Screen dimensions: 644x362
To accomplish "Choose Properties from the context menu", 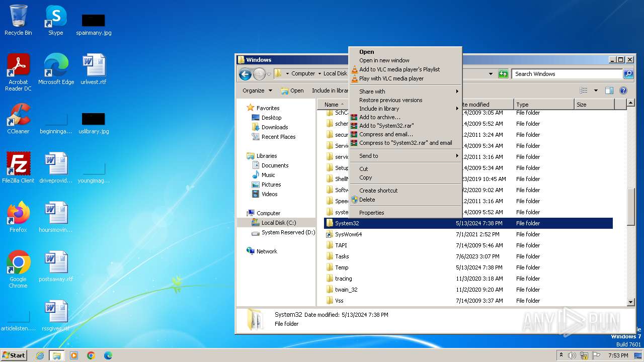I will pyautogui.click(x=372, y=213).
